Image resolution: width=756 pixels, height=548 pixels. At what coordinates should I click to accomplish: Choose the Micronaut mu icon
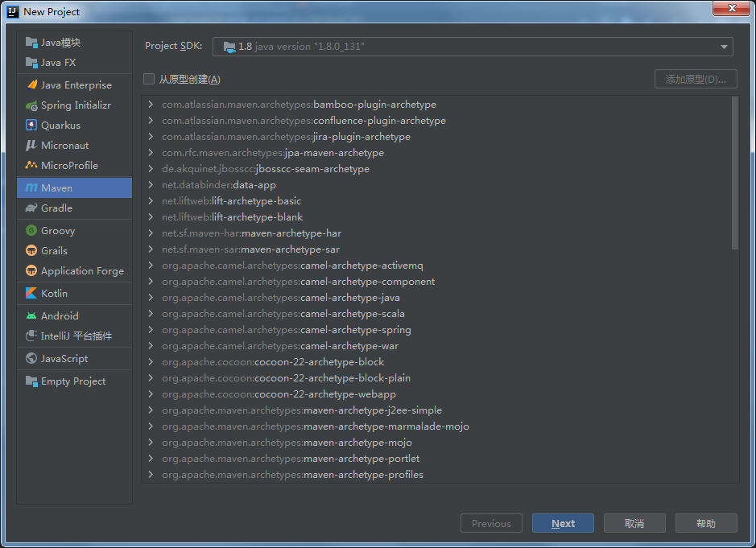pos(31,145)
